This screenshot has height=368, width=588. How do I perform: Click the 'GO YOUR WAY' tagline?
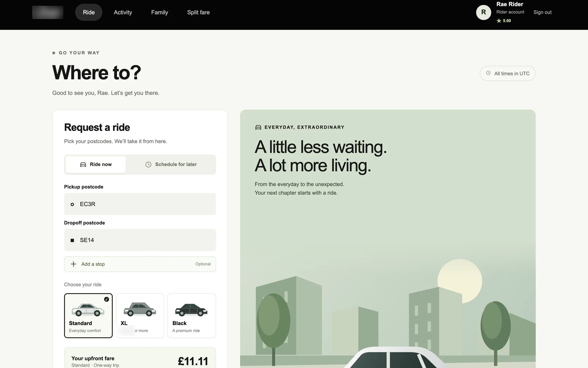pyautogui.click(x=79, y=53)
